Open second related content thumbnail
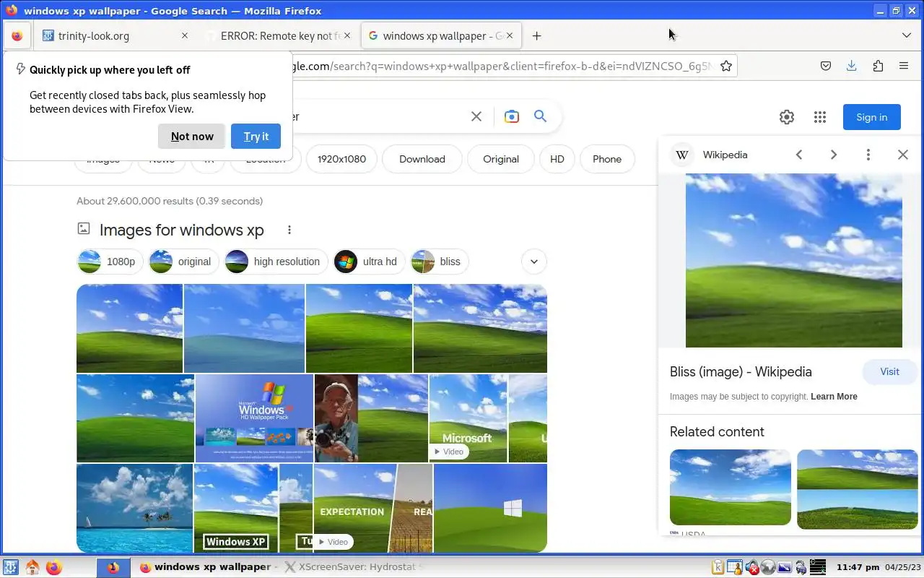This screenshot has height=578, width=924. (858, 489)
